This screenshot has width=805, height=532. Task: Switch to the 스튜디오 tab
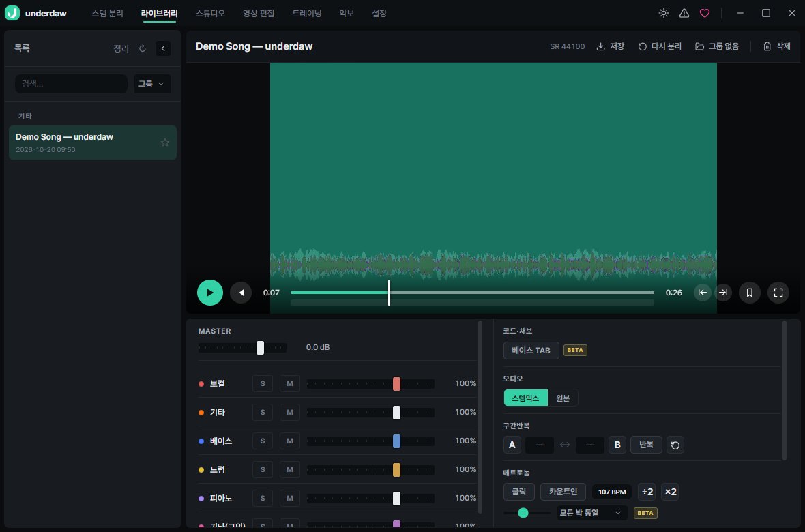[x=210, y=14]
